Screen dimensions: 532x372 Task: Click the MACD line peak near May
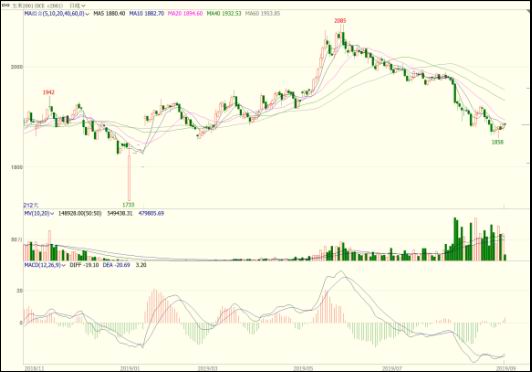pos(341,272)
